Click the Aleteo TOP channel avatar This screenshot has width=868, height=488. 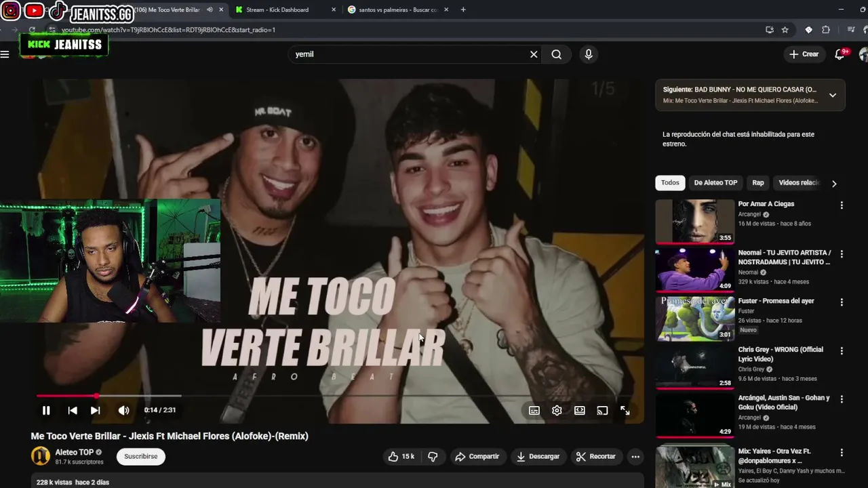point(41,456)
